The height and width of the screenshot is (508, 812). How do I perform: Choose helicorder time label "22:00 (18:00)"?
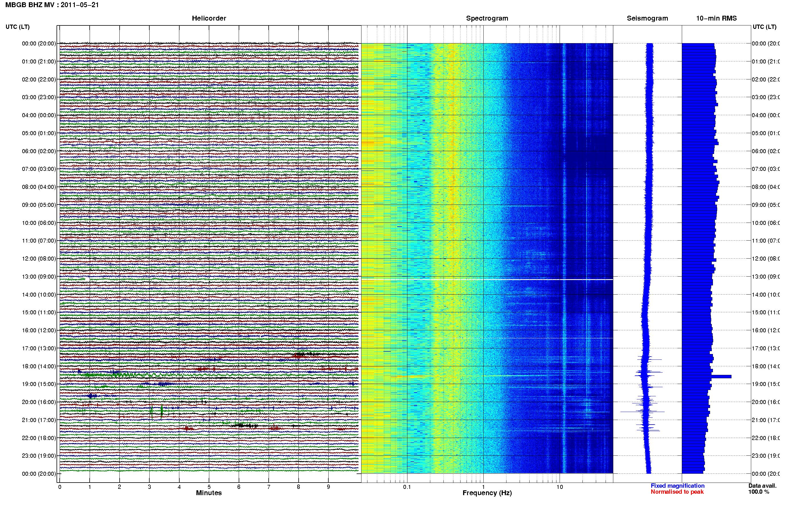[39, 438]
